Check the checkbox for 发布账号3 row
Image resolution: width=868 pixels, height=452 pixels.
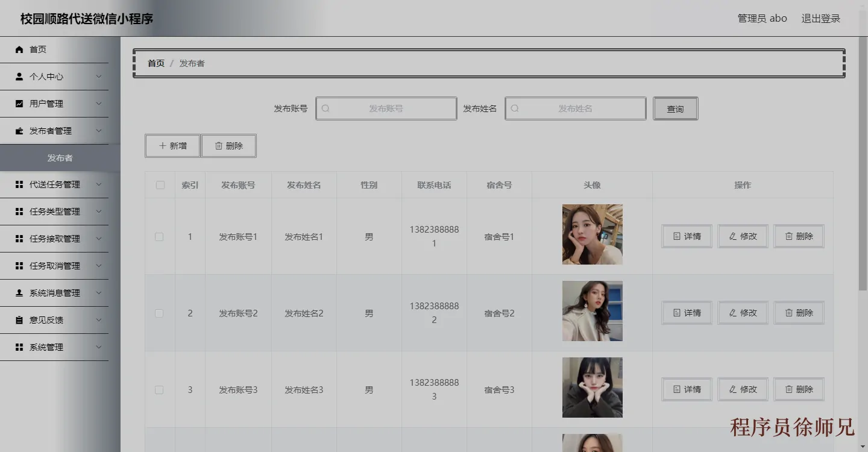[159, 390]
